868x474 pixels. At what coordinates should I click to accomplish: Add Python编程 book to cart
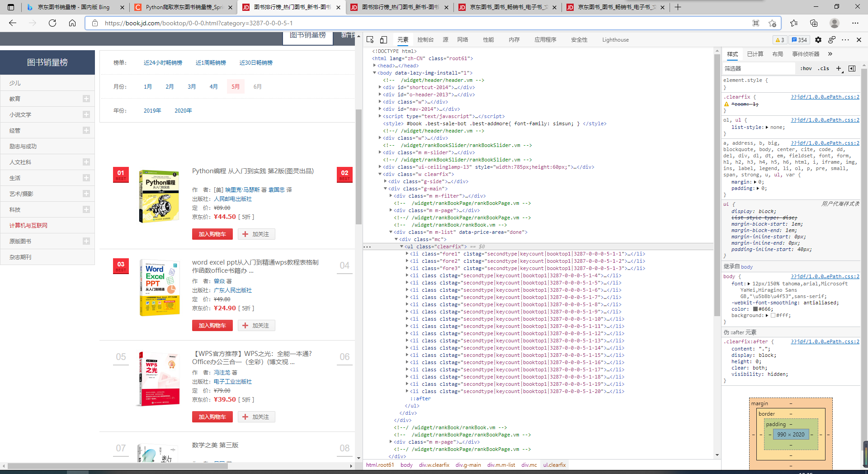[212, 234]
